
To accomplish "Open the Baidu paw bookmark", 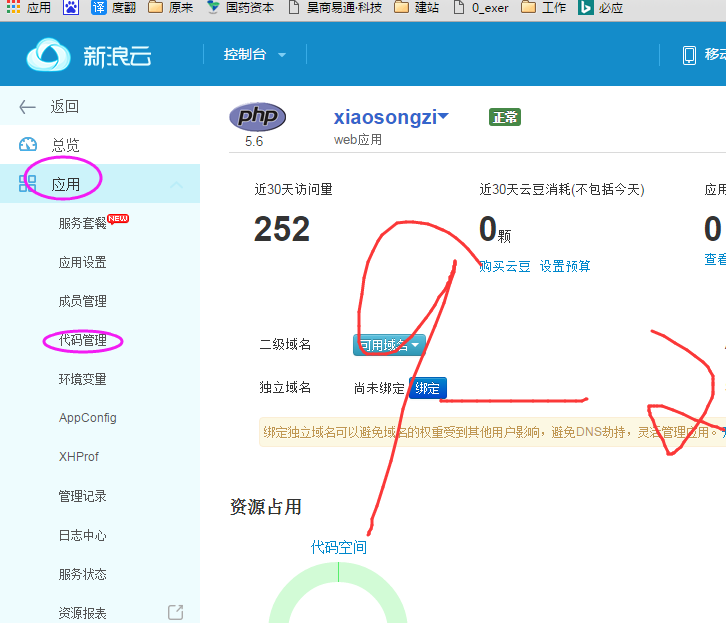I will click(x=70, y=7).
